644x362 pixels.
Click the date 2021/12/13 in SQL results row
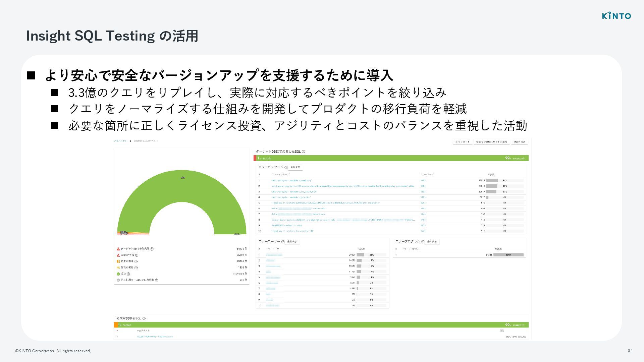click(x=516, y=337)
